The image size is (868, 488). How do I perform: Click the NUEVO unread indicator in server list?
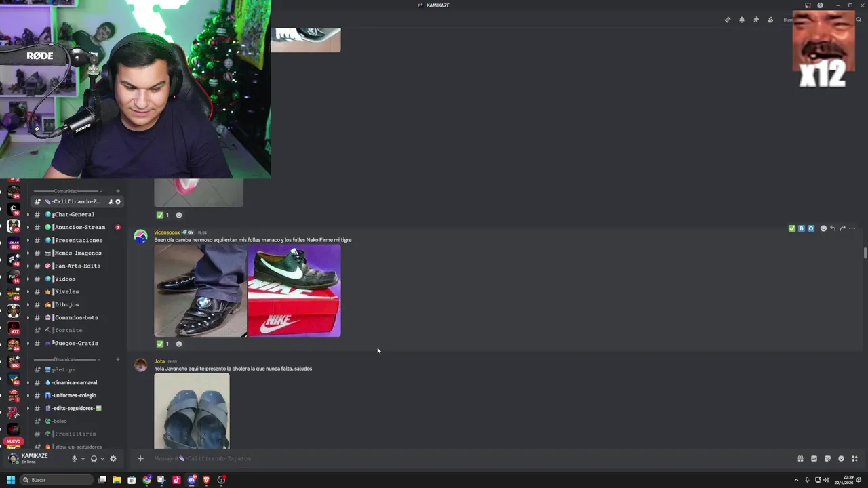pyautogui.click(x=14, y=441)
